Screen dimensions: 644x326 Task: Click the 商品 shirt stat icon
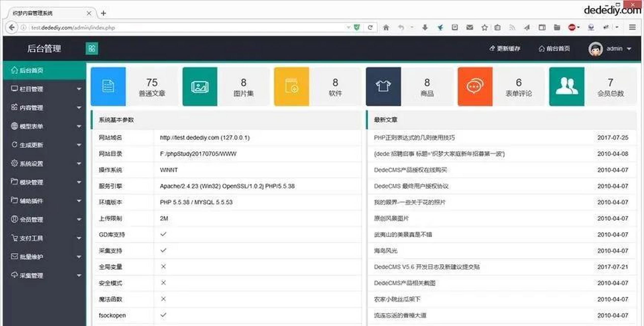pyautogui.click(x=383, y=86)
